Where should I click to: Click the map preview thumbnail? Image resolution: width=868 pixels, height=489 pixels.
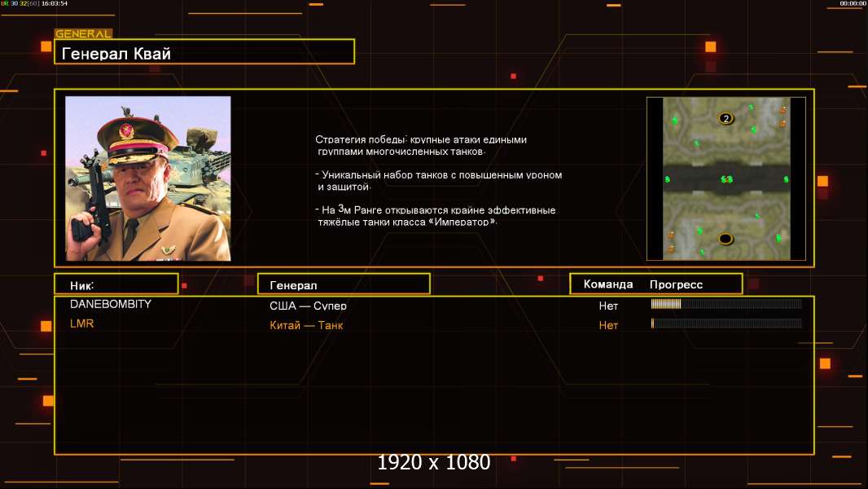[726, 178]
